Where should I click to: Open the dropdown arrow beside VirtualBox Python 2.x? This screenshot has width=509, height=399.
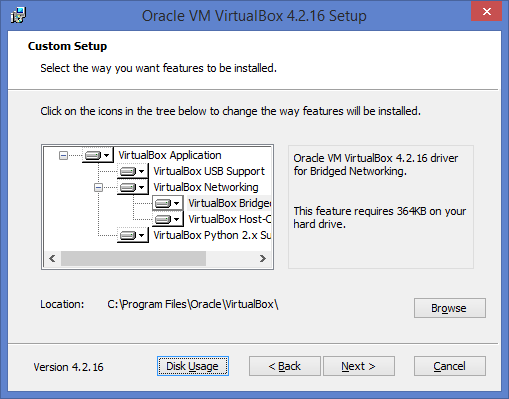(x=142, y=236)
